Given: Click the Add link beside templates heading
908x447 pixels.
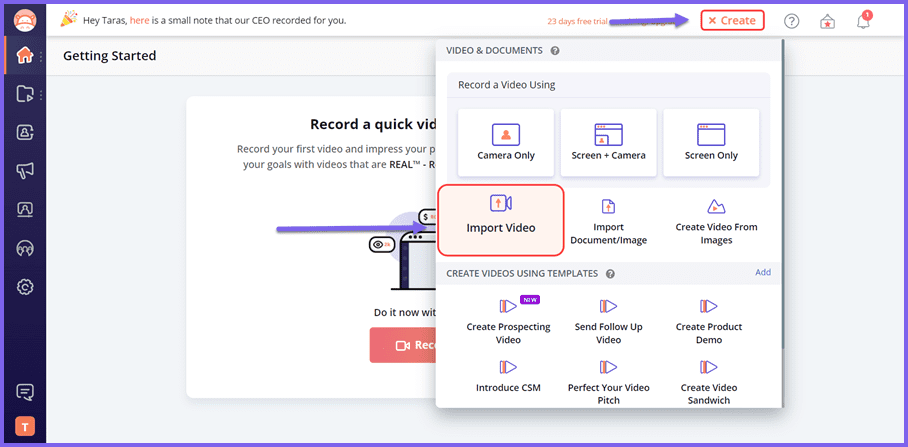Looking at the screenshot, I should click(x=762, y=272).
